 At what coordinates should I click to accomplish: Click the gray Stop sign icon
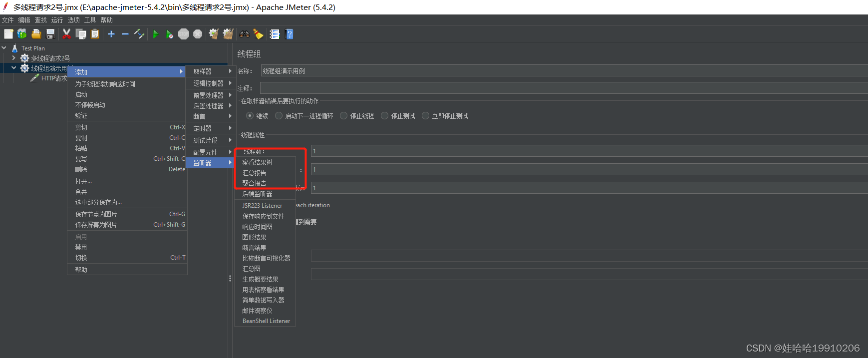(184, 34)
